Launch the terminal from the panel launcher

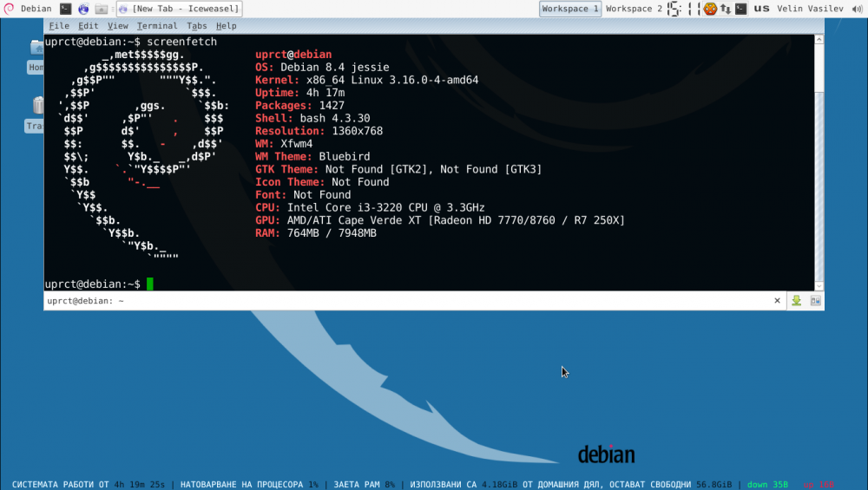click(x=65, y=9)
